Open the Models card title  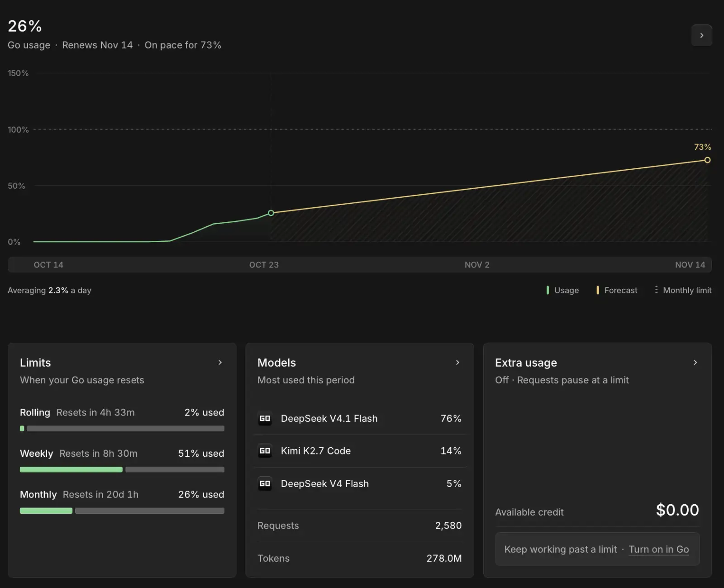276,363
